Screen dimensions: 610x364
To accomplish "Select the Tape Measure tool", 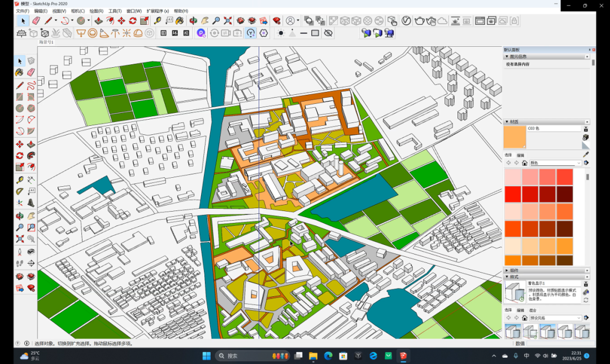I will pos(156,21).
